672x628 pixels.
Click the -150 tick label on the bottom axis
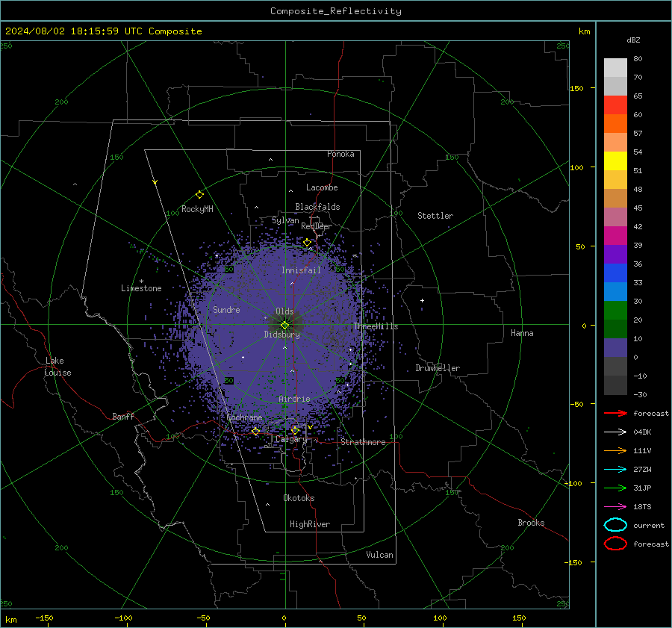pos(44,618)
